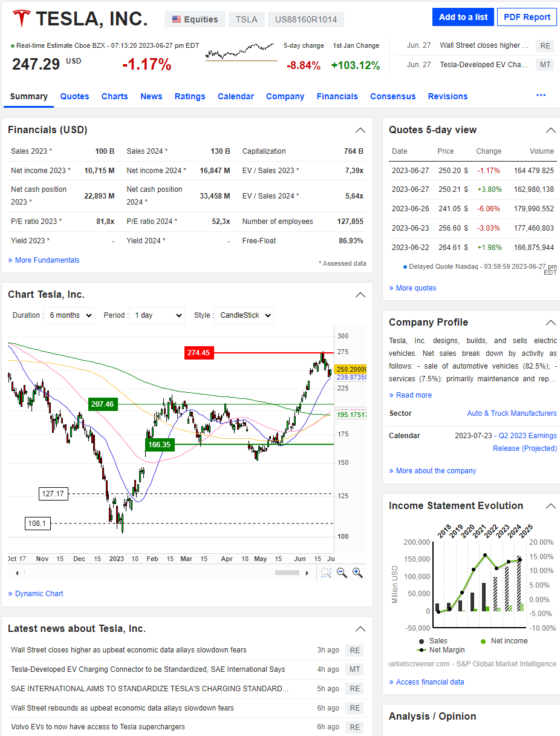This screenshot has width=560, height=736.
Task: Click MT badge beside EV Charging Connector news
Action: [x=354, y=669]
